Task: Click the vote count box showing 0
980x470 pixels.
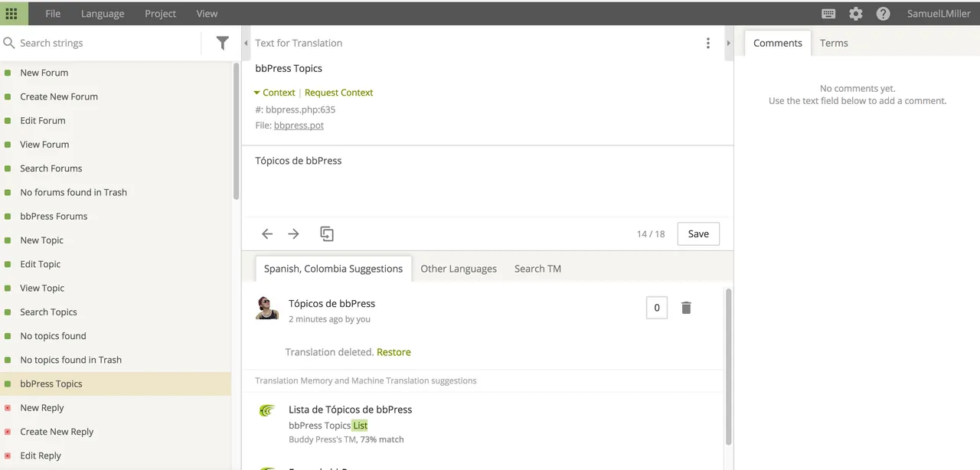Action: [x=657, y=308]
